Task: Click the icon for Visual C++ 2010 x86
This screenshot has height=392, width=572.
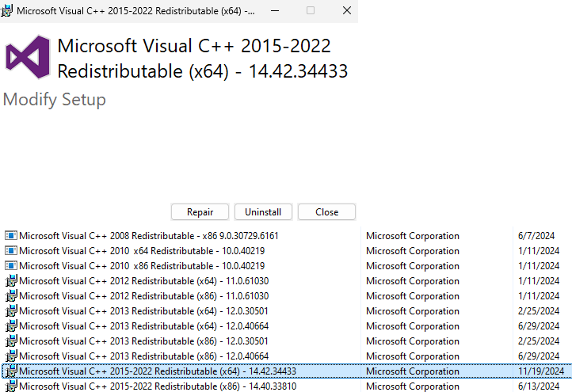Action: tap(10, 266)
